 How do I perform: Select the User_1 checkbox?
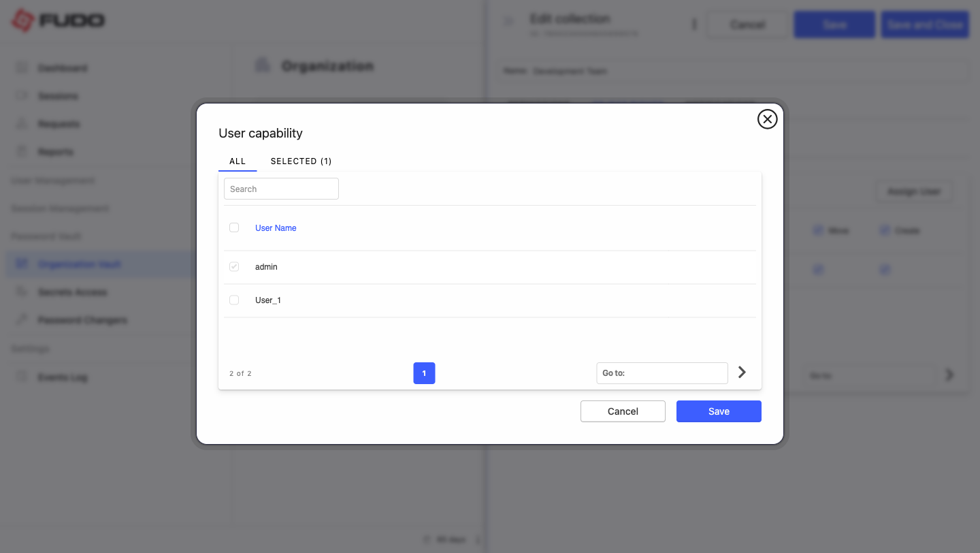234,300
